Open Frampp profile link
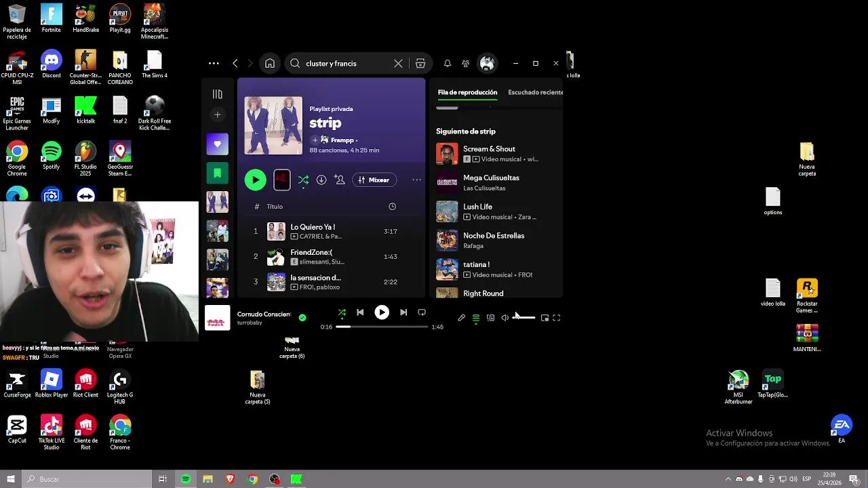The width and height of the screenshot is (868, 488). point(342,140)
